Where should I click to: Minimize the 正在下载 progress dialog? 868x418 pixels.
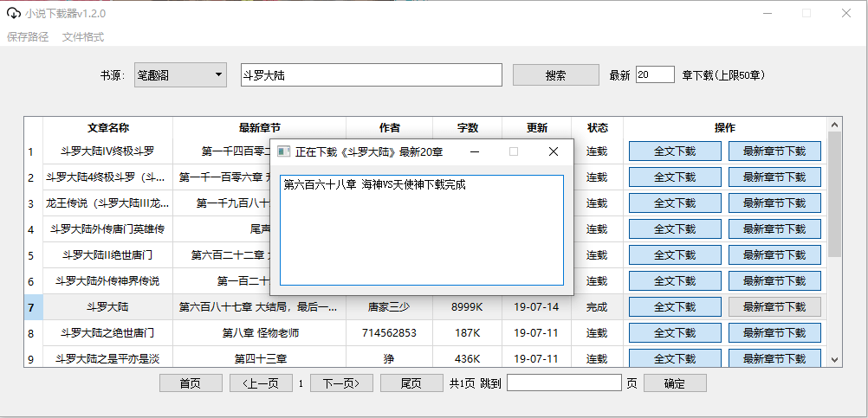(x=475, y=151)
